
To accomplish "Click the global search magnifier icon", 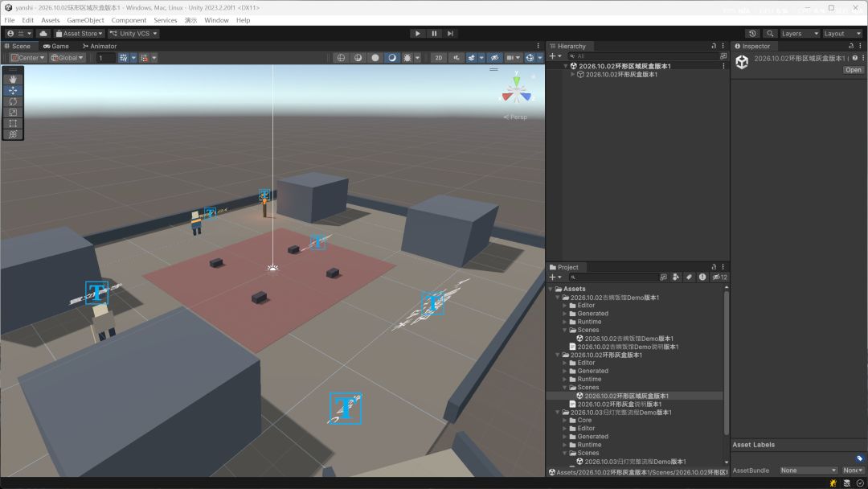I will 769,33.
